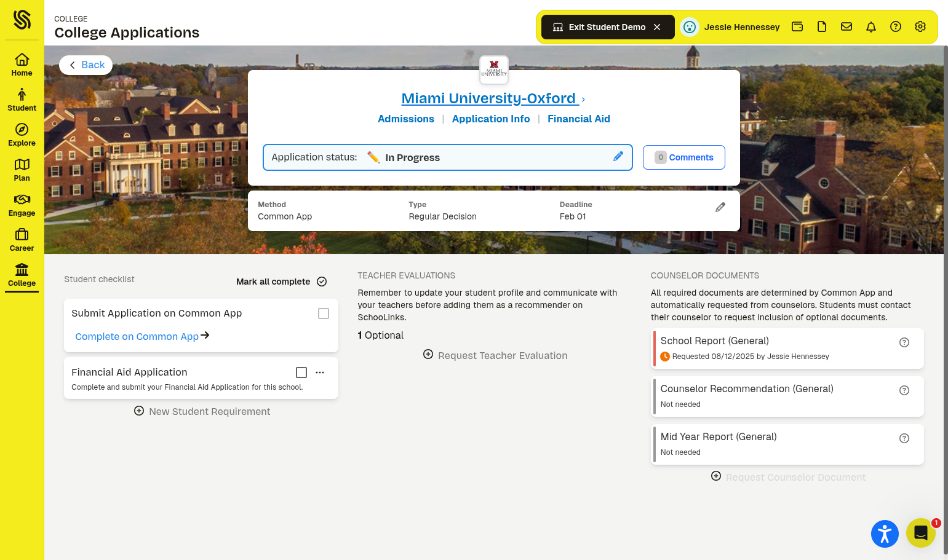This screenshot has height=560, width=948.
Task: Open the Application Info tab link
Action: [x=491, y=119]
